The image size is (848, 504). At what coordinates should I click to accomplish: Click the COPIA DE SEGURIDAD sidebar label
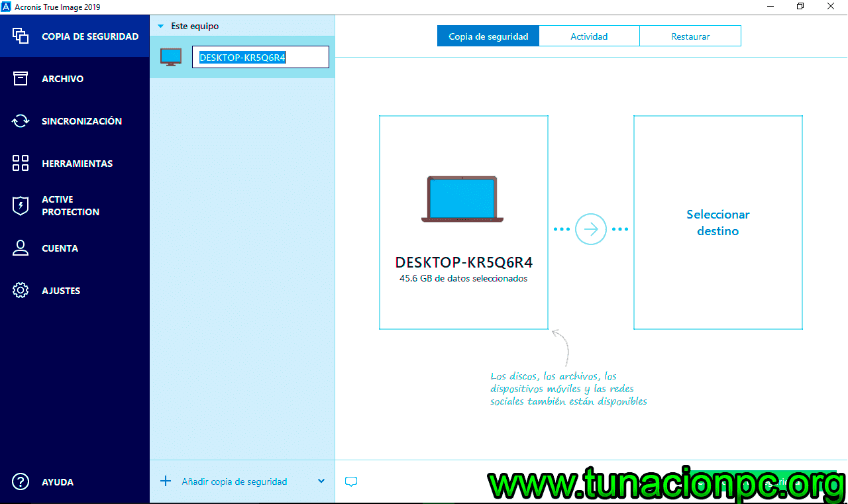pos(90,36)
